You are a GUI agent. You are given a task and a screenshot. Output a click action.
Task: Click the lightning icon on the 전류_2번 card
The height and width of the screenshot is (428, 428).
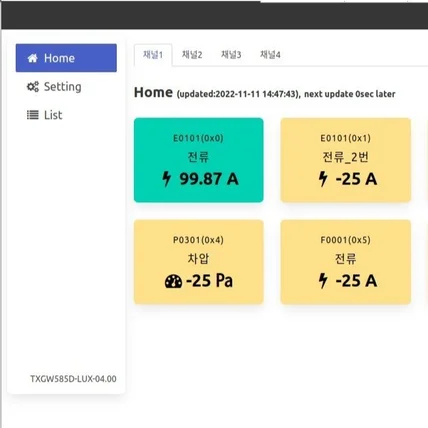(x=323, y=179)
